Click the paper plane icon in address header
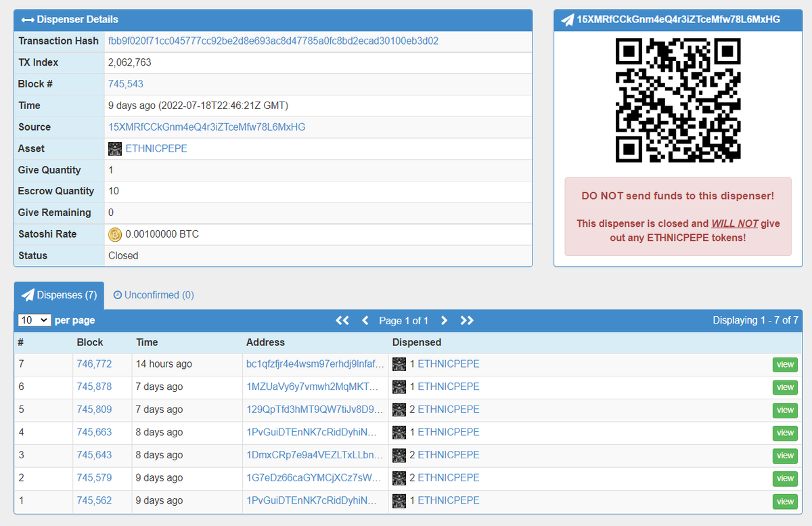Screen dimensions: 812x526 coord(568,20)
